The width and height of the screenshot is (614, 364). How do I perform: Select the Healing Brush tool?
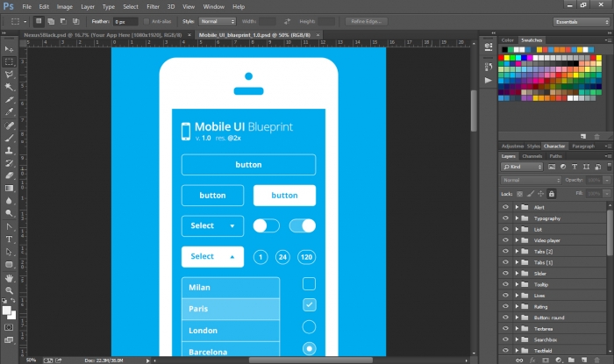pyautogui.click(x=9, y=125)
